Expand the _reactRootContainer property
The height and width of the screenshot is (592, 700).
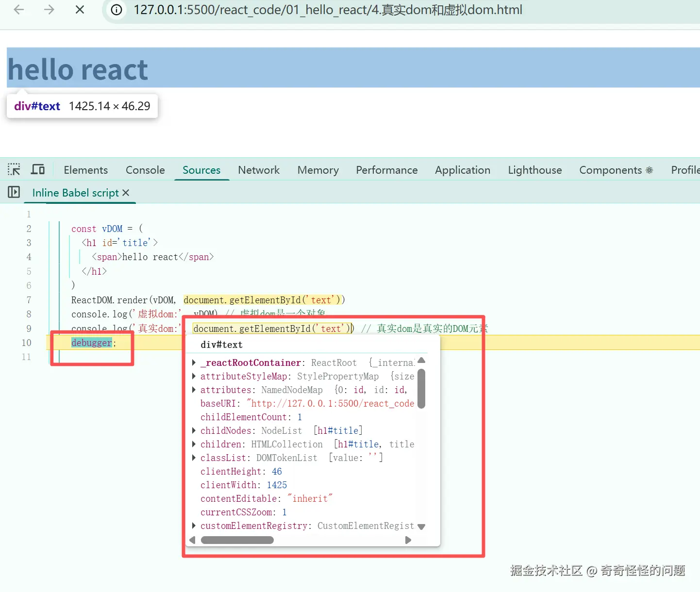click(x=194, y=362)
